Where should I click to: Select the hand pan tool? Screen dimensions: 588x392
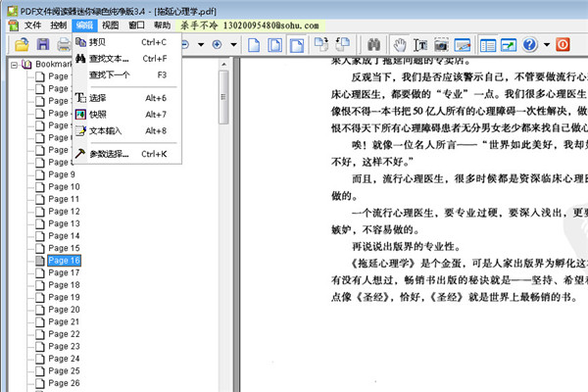(399, 45)
